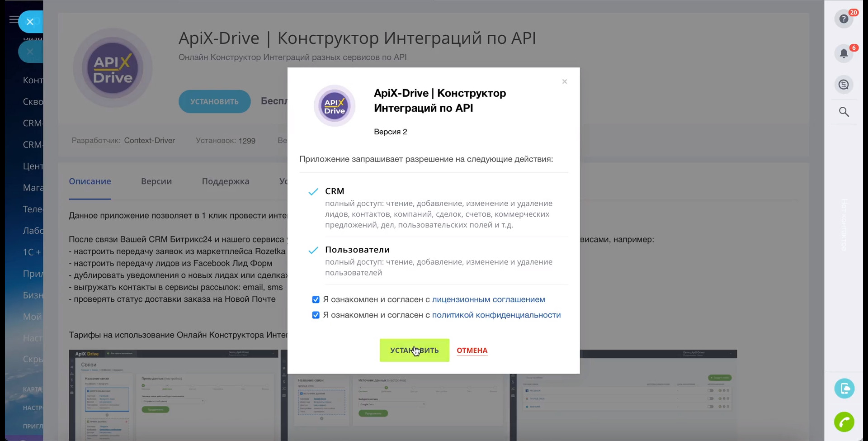Image resolution: width=868 pixels, height=441 pixels.
Task: Open the политикой конфиденциальности link
Action: pyautogui.click(x=496, y=315)
